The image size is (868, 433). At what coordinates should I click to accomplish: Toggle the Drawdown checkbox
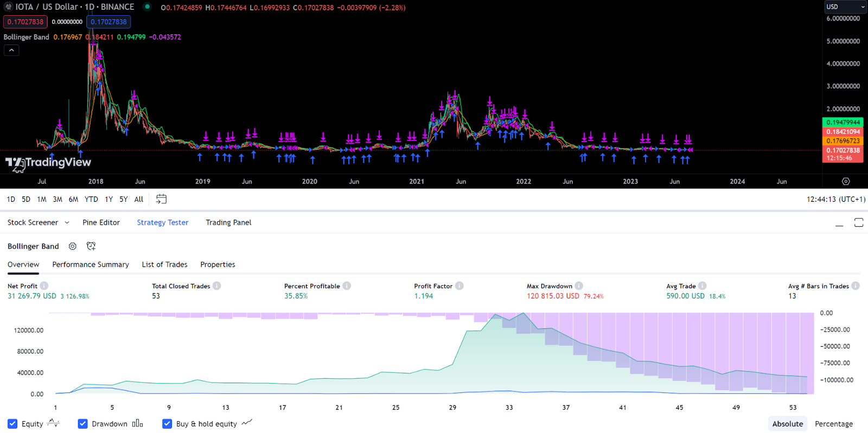[82, 424]
